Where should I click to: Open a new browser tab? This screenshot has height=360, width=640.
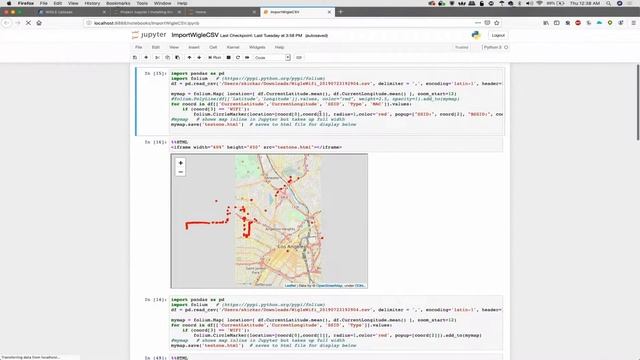(x=341, y=12)
